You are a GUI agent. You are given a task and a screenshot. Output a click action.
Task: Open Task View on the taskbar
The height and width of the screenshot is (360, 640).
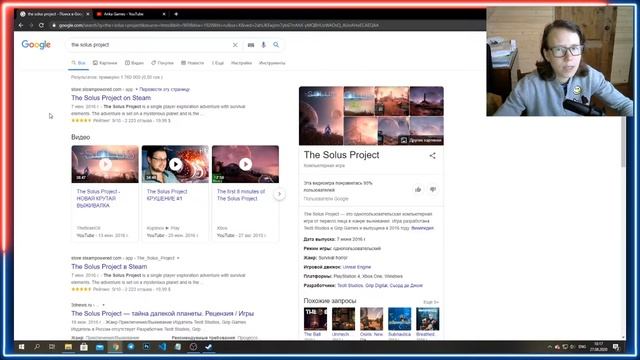(52, 347)
